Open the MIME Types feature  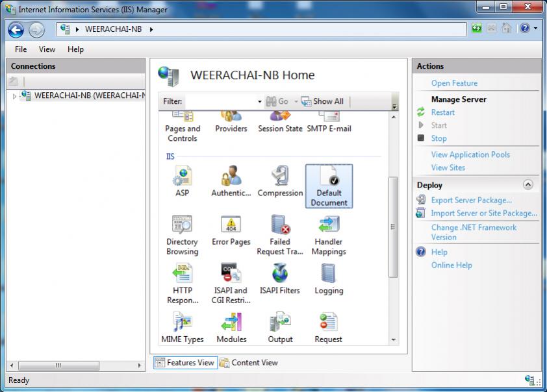click(x=182, y=328)
